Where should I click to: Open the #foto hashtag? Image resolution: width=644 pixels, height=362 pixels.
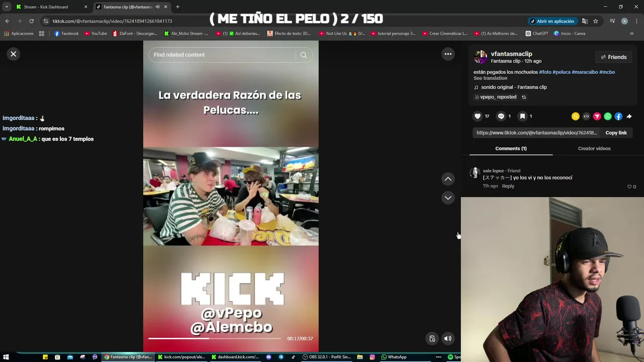pos(545,72)
